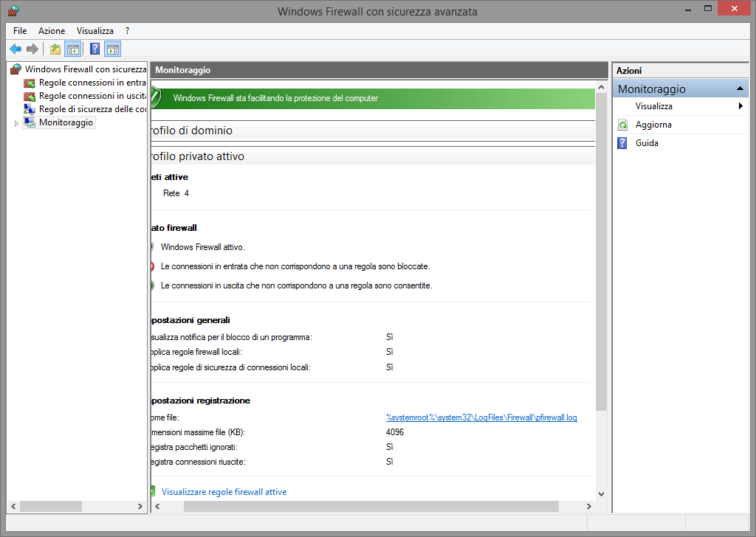Click Guida icon in Azioni pane
The image size is (756, 537).
coord(622,143)
